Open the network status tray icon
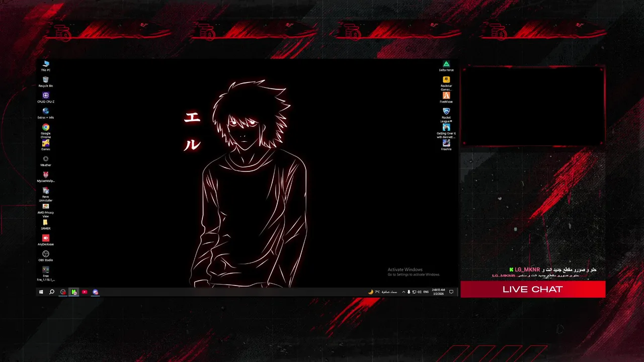The height and width of the screenshot is (362, 644). click(414, 292)
